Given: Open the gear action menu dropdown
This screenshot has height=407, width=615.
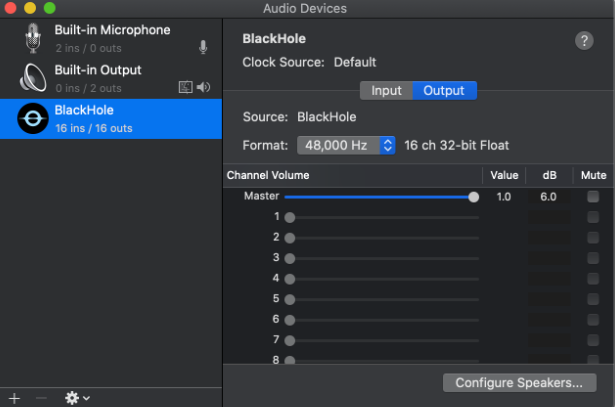Looking at the screenshot, I should tap(77, 397).
